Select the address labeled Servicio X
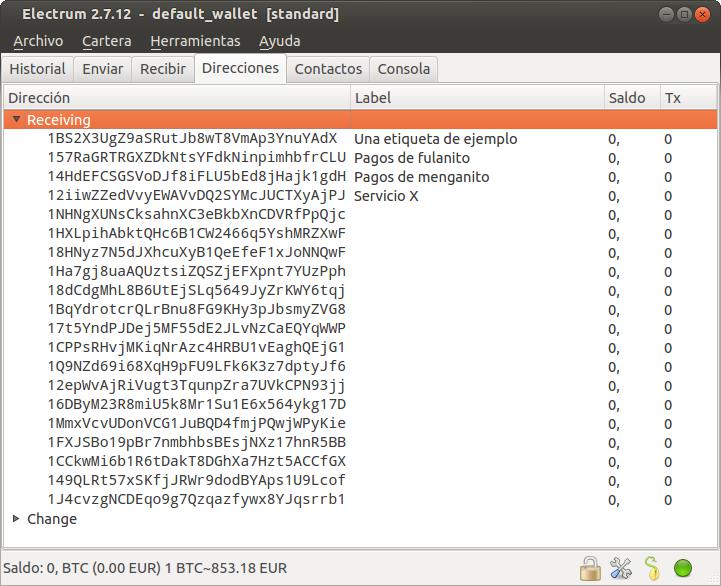Screen dimensions: 721x586 [x=196, y=196]
